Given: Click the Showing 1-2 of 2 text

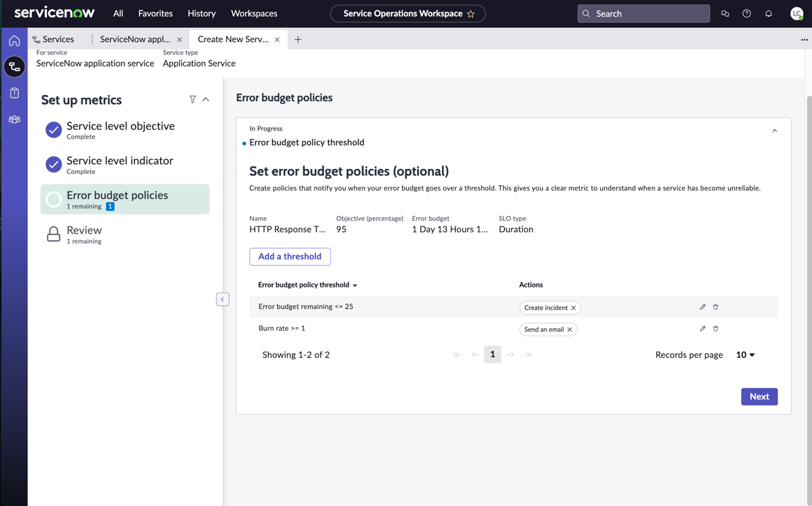Looking at the screenshot, I should [296, 355].
